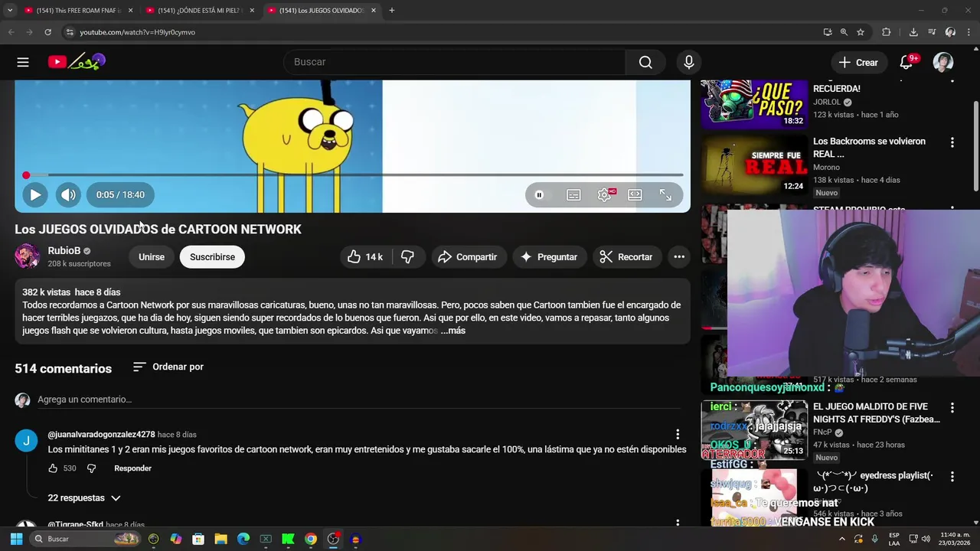
Task: Like juanalvaradogonzalez4278's comment
Action: (53, 468)
